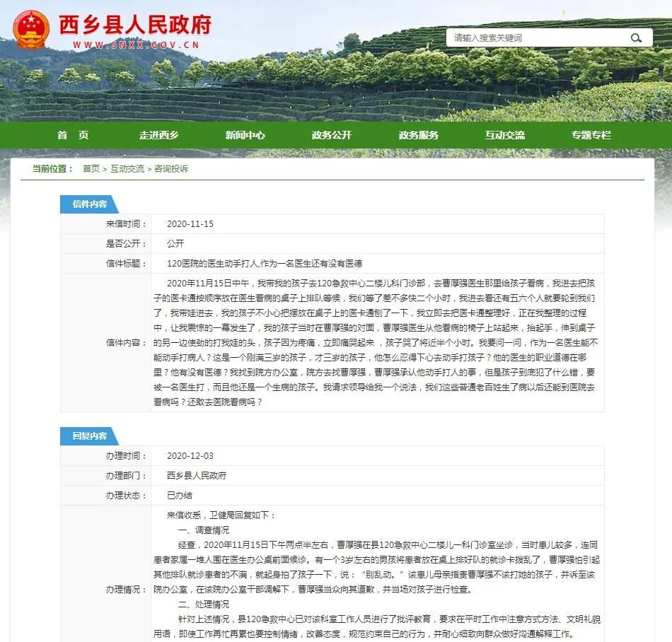Screen dimensions: 672x642
Task: Open the 首页 navigation menu item
Action: 73,135
